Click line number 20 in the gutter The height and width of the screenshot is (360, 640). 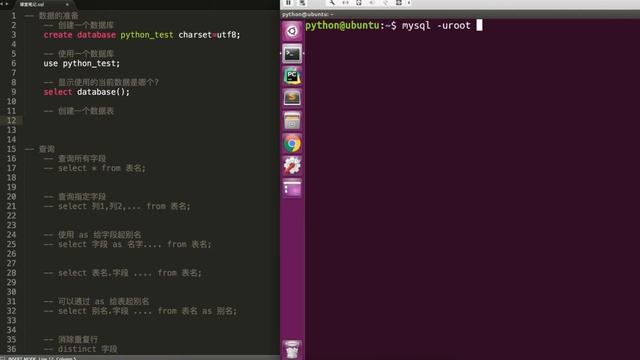(11, 197)
